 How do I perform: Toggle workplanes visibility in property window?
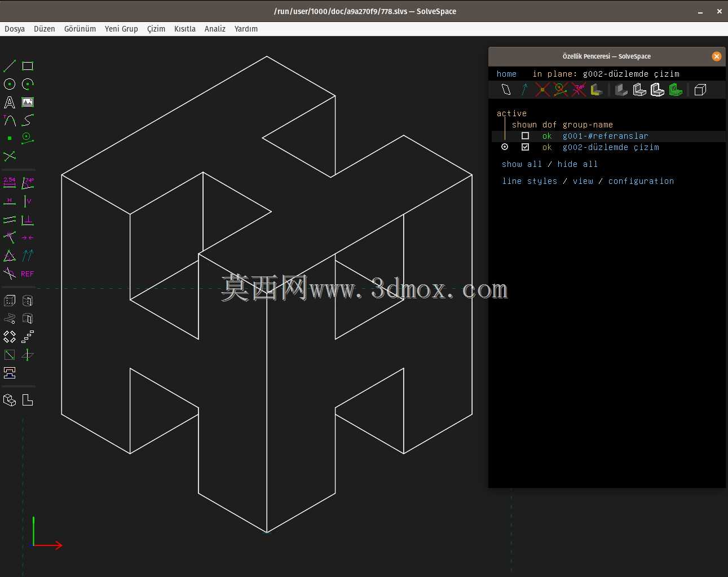tap(506, 90)
